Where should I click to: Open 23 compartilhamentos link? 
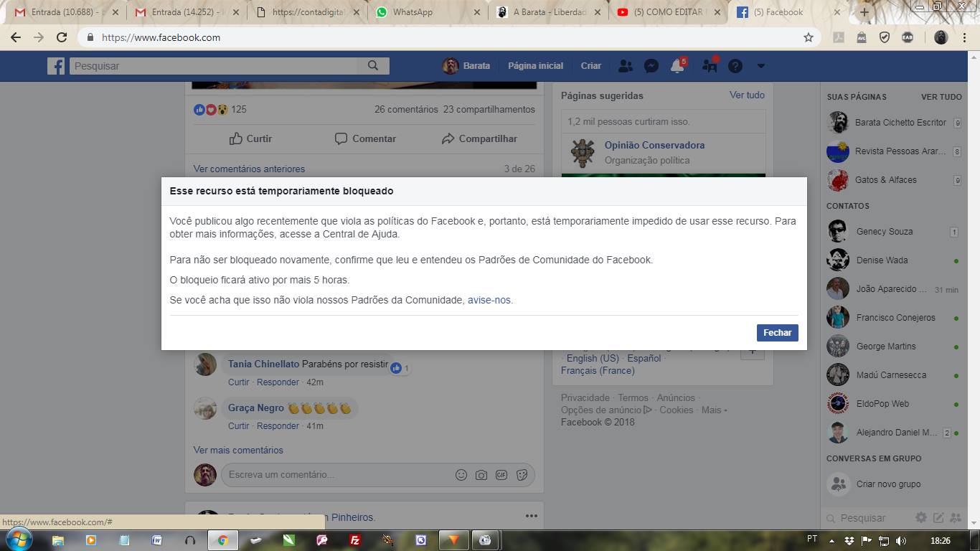click(x=489, y=110)
